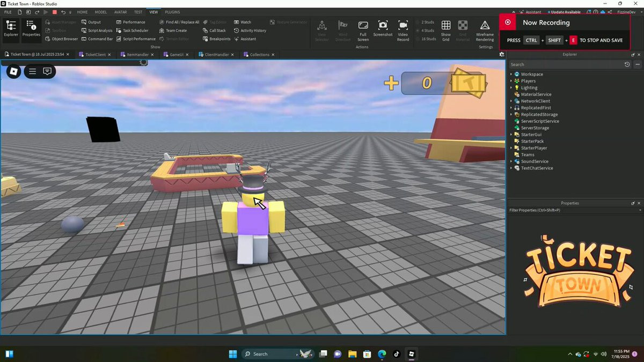Screen dimensions: 644x362
Task: Open the Assistant from the Show group
Action: (x=245, y=39)
